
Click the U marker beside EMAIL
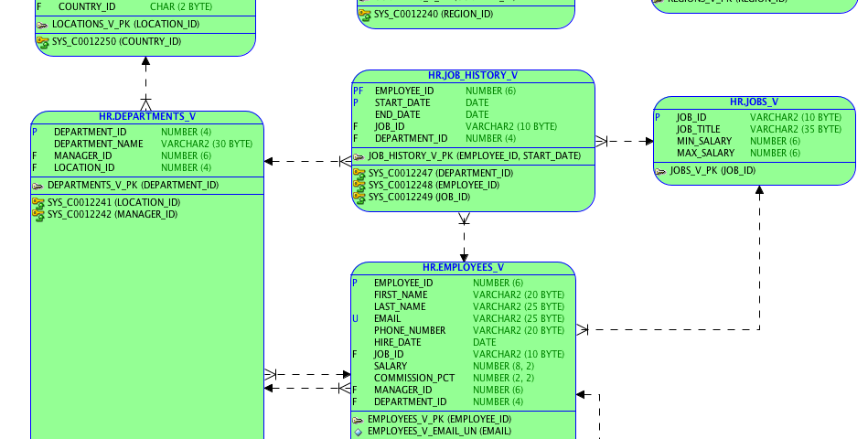pos(355,319)
